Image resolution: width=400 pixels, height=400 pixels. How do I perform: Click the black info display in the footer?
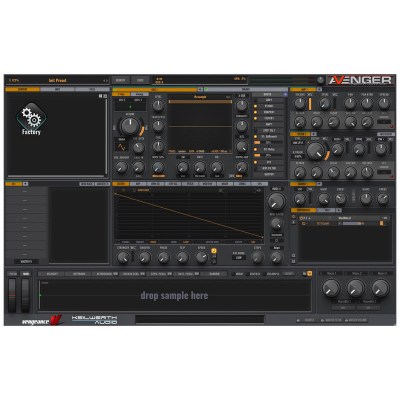pos(200,319)
